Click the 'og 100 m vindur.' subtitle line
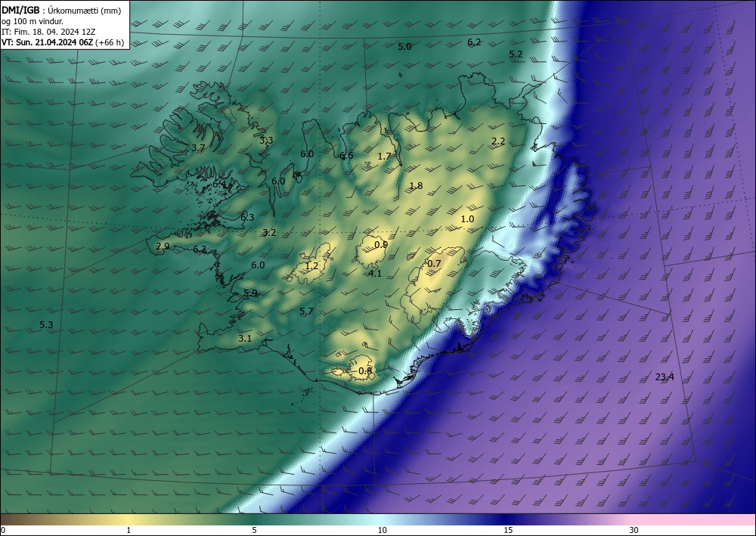756x536 pixels. pyautogui.click(x=33, y=21)
